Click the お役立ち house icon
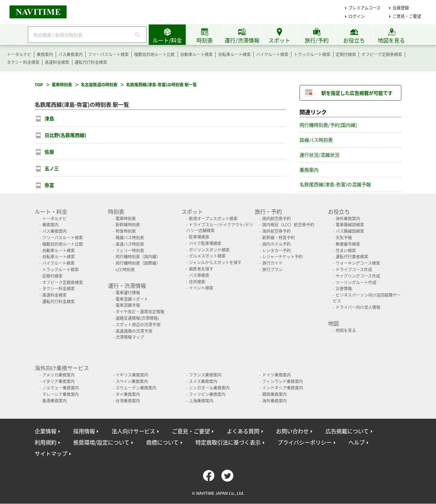 [x=354, y=32]
